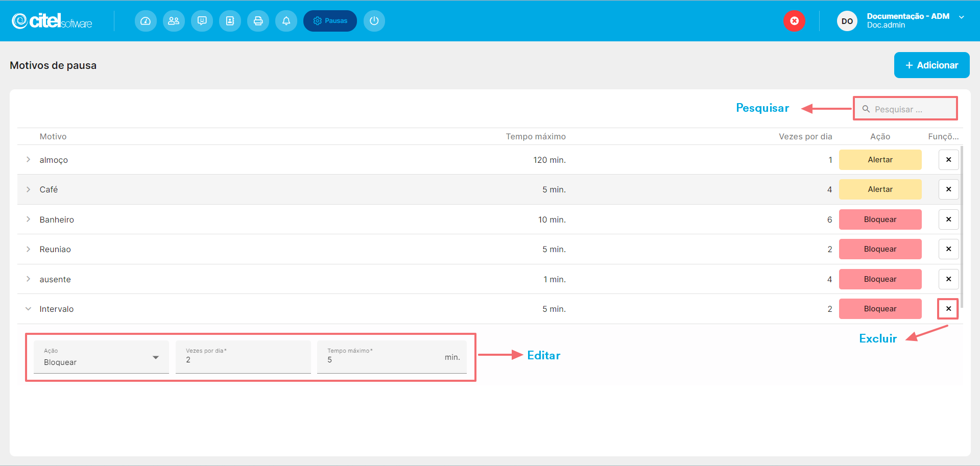Delete the Café pause reason
Viewport: 980px width, 466px height.
(948, 189)
